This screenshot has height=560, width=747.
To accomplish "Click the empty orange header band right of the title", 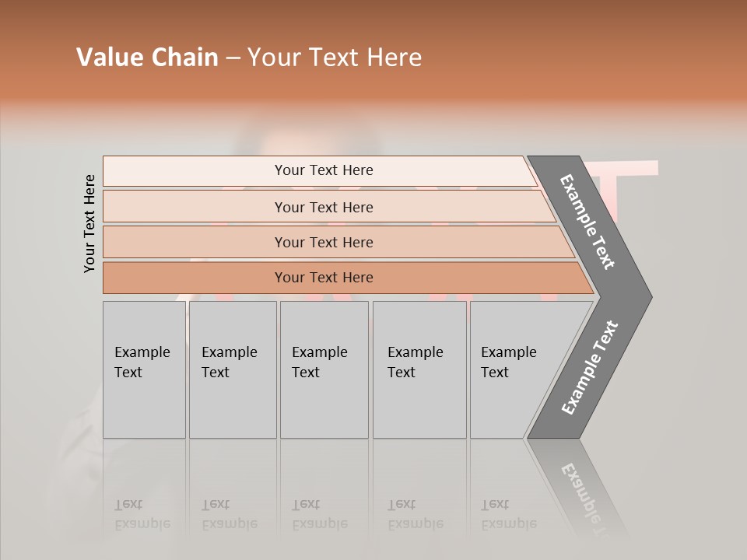I will click(x=591, y=58).
